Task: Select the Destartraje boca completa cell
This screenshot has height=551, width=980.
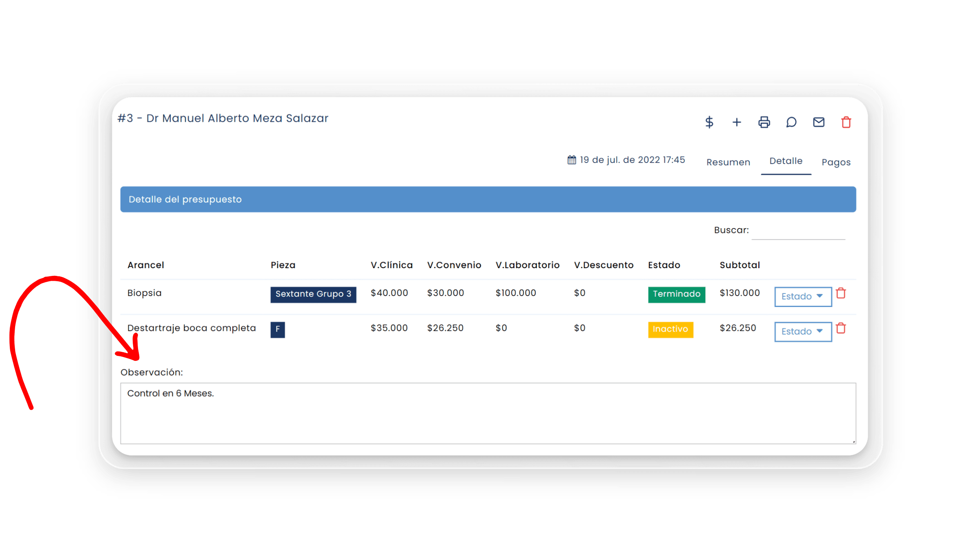Action: pyautogui.click(x=192, y=328)
